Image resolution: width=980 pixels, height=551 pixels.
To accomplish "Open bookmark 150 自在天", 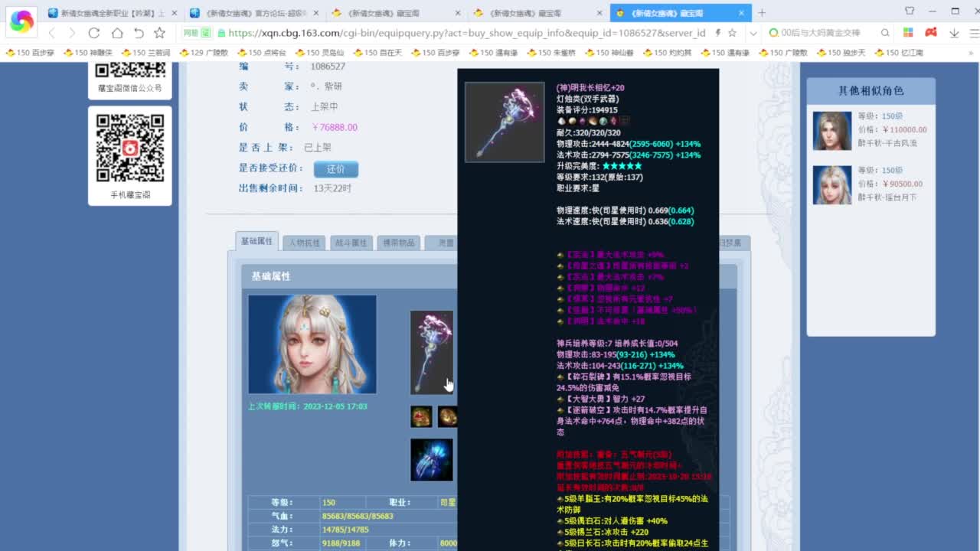I will [377, 53].
